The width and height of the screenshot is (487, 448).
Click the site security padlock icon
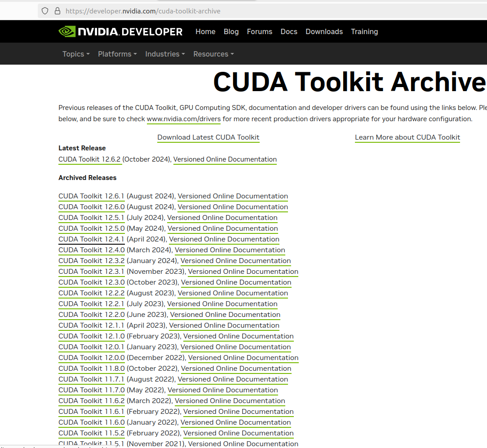pos(58,11)
